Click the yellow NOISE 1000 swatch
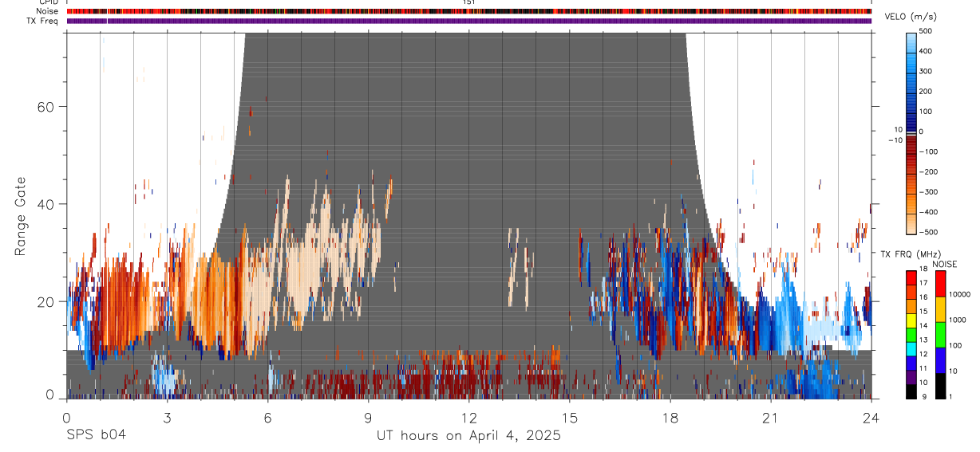980x452 pixels. click(940, 309)
